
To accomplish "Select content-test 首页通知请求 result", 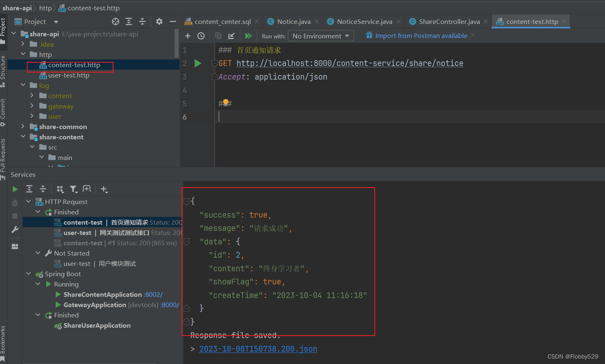I will [102, 222].
